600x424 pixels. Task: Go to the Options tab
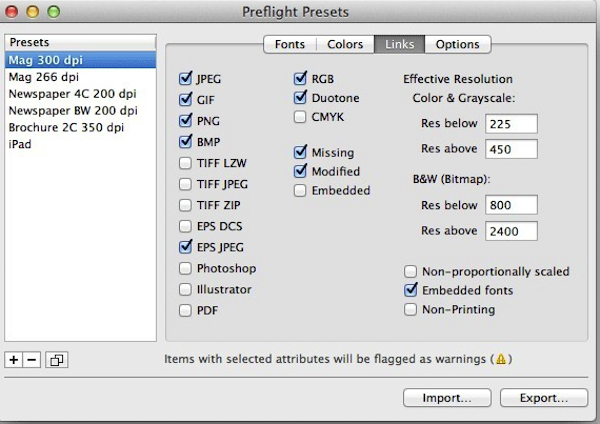click(x=458, y=44)
